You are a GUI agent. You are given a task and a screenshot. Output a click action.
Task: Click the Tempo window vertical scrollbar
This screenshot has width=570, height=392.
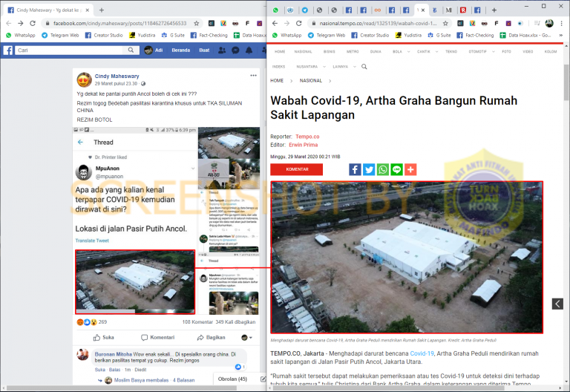click(x=566, y=82)
